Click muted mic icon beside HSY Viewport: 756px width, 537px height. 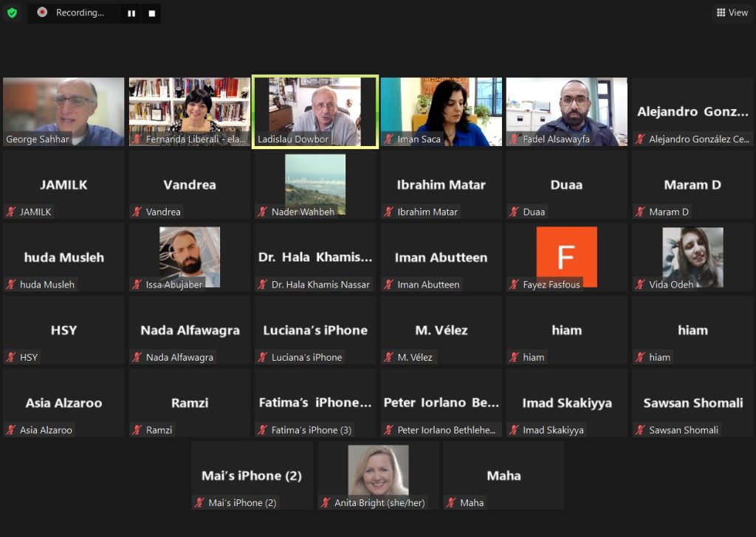coord(11,357)
